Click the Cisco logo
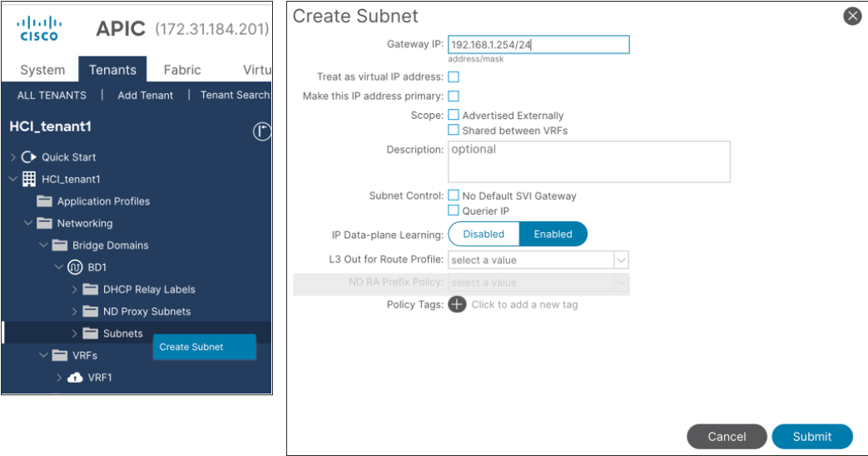This screenshot has height=456, width=868. [39, 29]
